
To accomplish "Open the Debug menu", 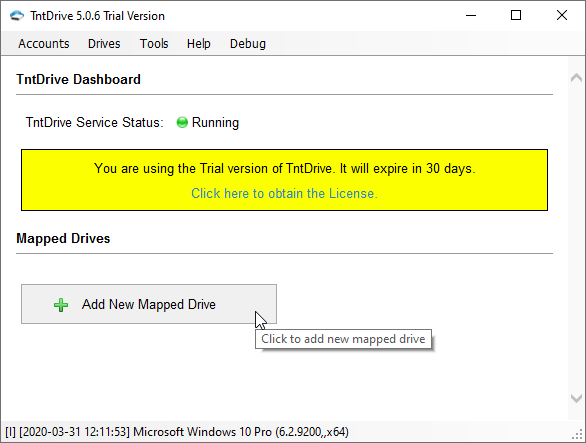I will click(x=248, y=44).
